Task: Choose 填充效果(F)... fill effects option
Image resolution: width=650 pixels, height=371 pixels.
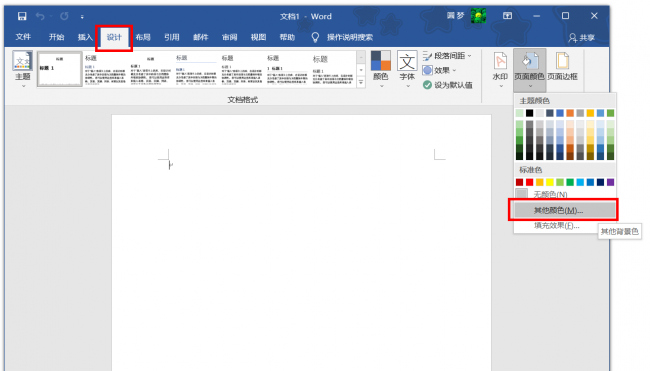Action: 565,226
